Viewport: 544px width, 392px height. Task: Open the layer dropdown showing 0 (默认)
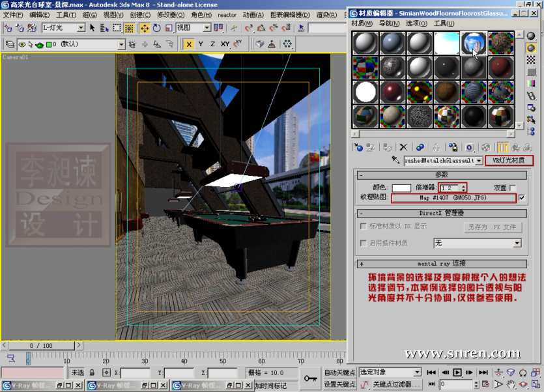click(x=121, y=44)
